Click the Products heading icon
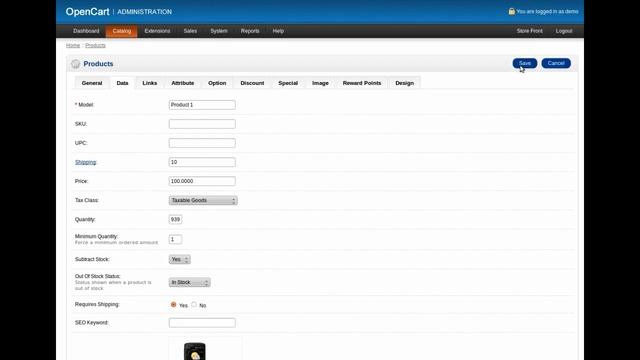640x360 pixels. pyautogui.click(x=76, y=64)
